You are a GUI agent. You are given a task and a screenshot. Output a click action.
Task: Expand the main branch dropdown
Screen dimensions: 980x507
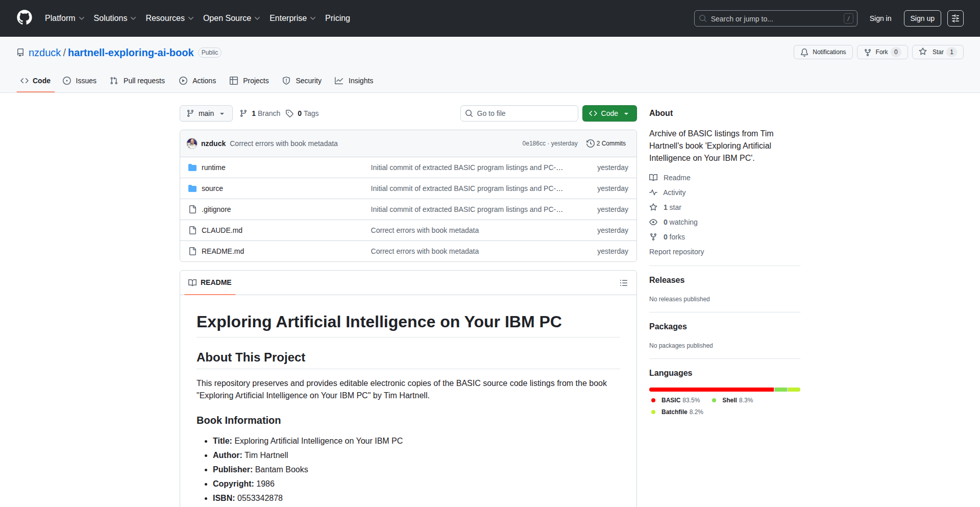[x=206, y=113]
